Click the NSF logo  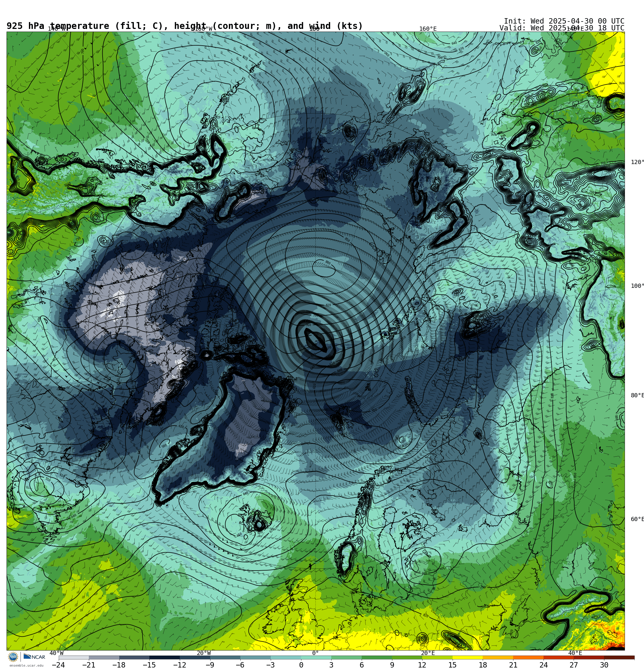point(13,657)
